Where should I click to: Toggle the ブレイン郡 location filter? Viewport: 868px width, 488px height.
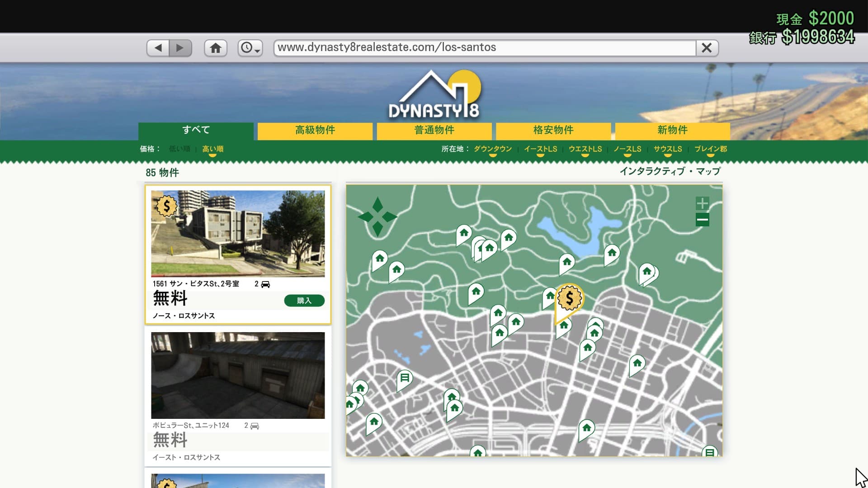[x=711, y=149]
